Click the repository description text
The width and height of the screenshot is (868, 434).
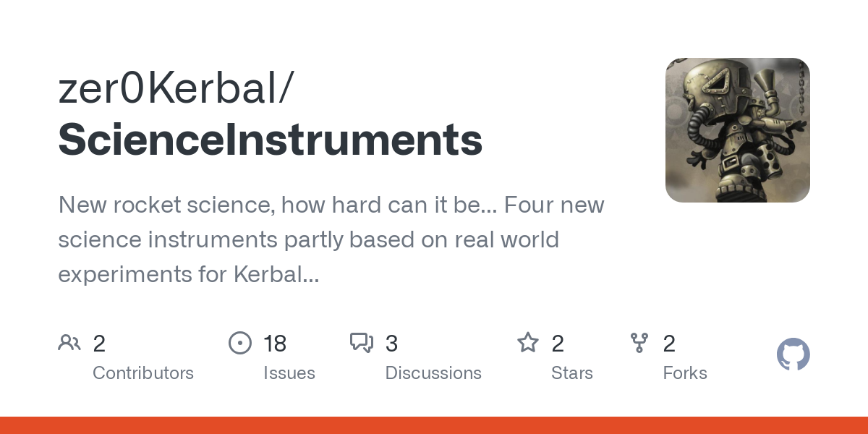(x=331, y=239)
